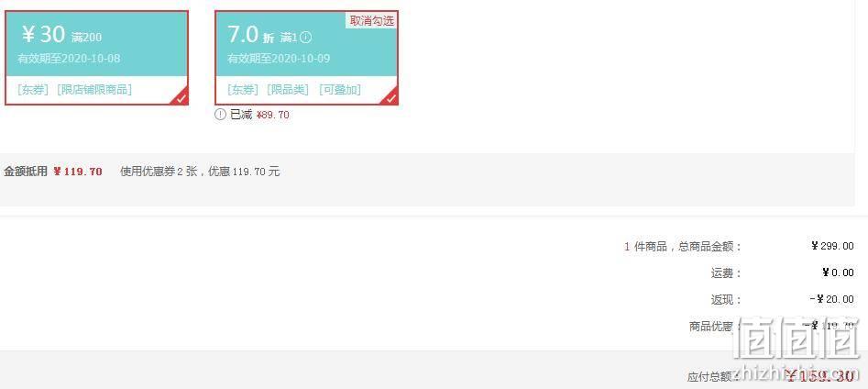Click the [限店铺限商品] tag
The image size is (868, 389).
(x=94, y=90)
